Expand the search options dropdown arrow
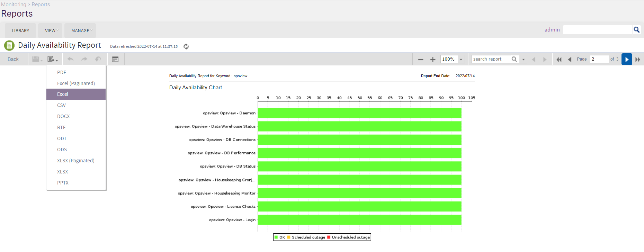The height and width of the screenshot is (252, 644). click(x=524, y=59)
